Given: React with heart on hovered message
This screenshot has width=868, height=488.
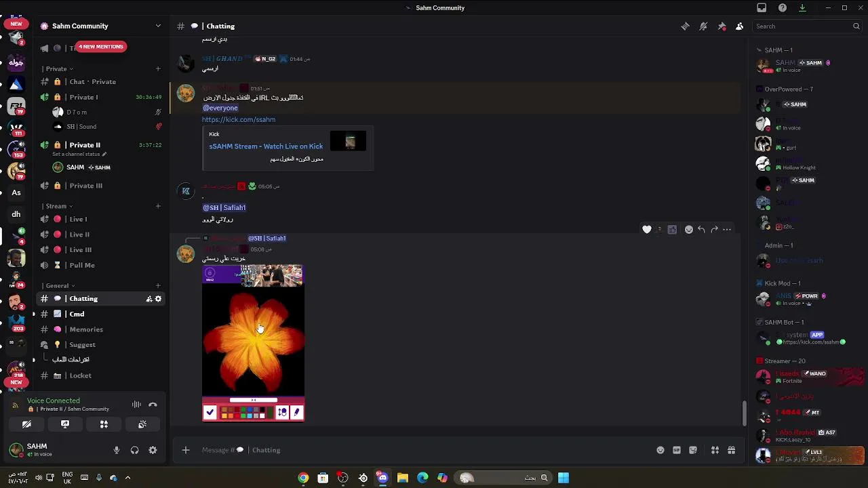Looking at the screenshot, I should (647, 230).
